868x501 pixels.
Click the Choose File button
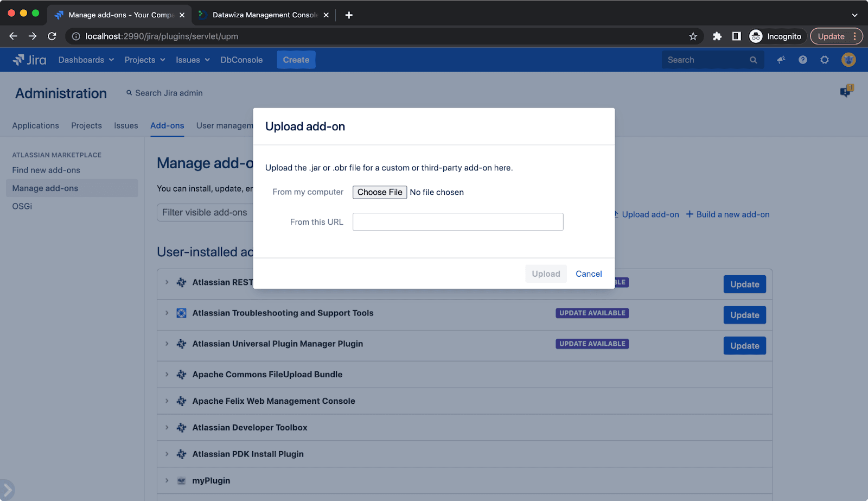(x=380, y=192)
